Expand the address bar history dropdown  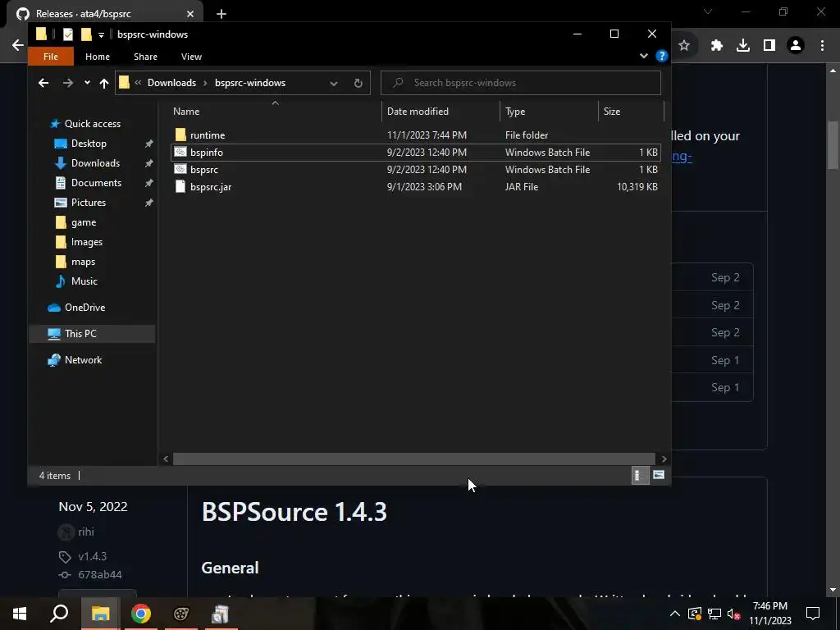334,83
